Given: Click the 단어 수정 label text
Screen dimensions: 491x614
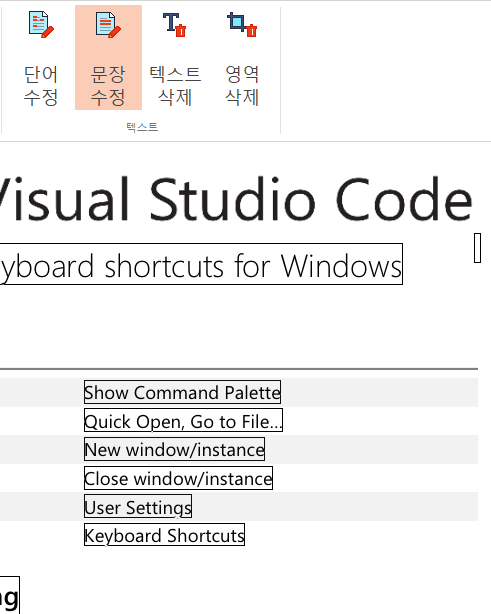Looking at the screenshot, I should point(41,86).
